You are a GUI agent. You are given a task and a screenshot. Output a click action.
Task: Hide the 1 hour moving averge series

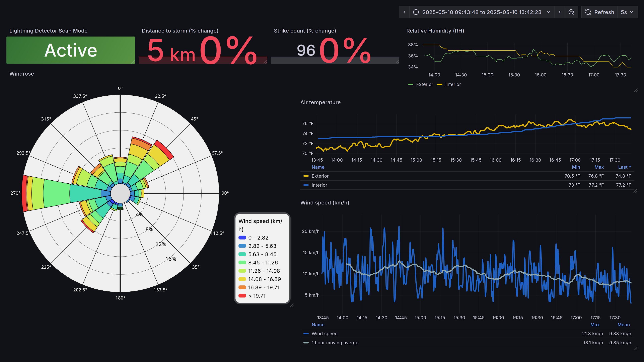[x=335, y=343]
